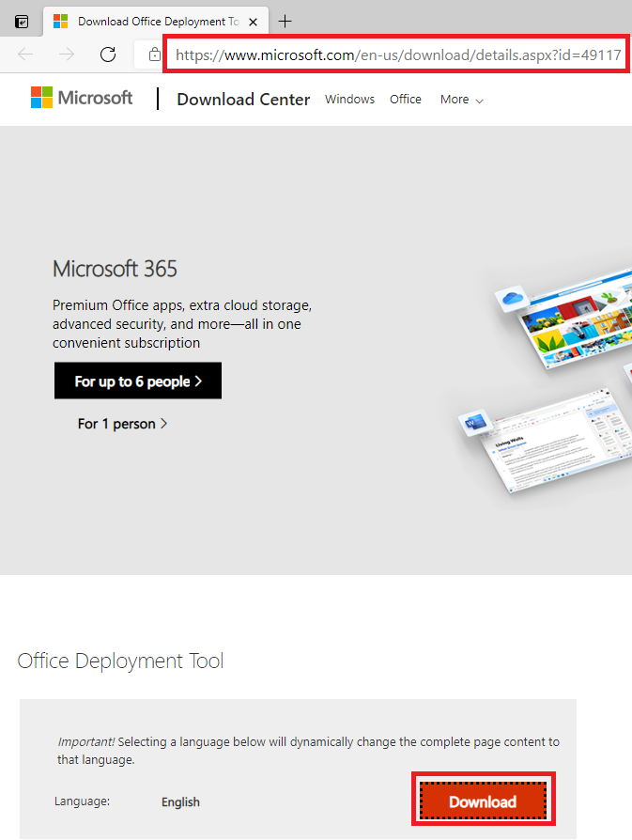View site information via the lock icon
The image size is (632, 840).
click(x=155, y=54)
